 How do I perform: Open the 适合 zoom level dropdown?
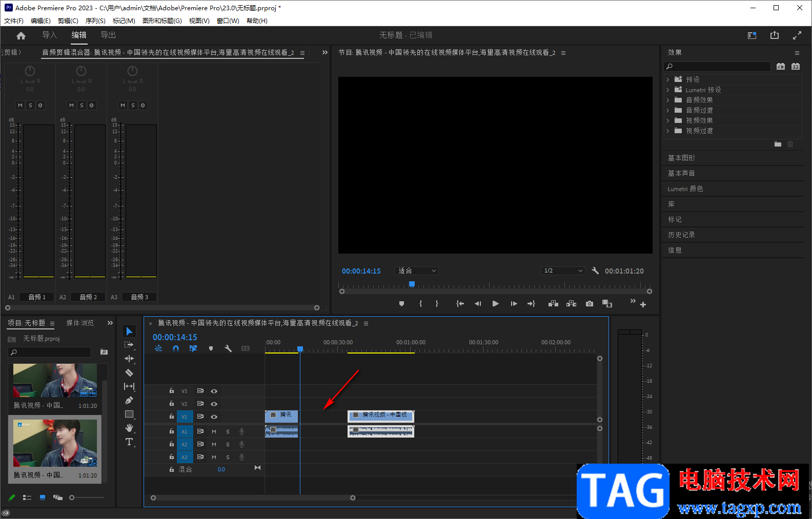tap(417, 271)
